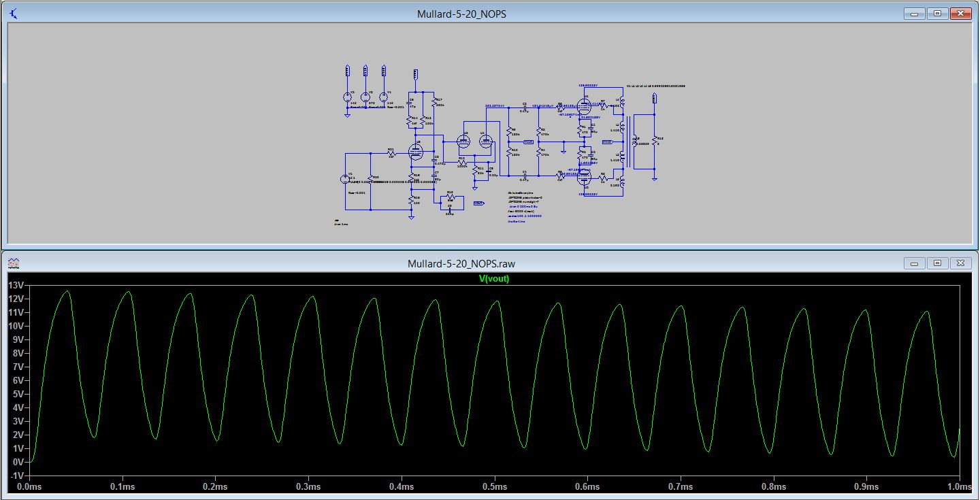Click the 0.5ms time axis label
This screenshot has height=500, width=980.
[x=494, y=487]
